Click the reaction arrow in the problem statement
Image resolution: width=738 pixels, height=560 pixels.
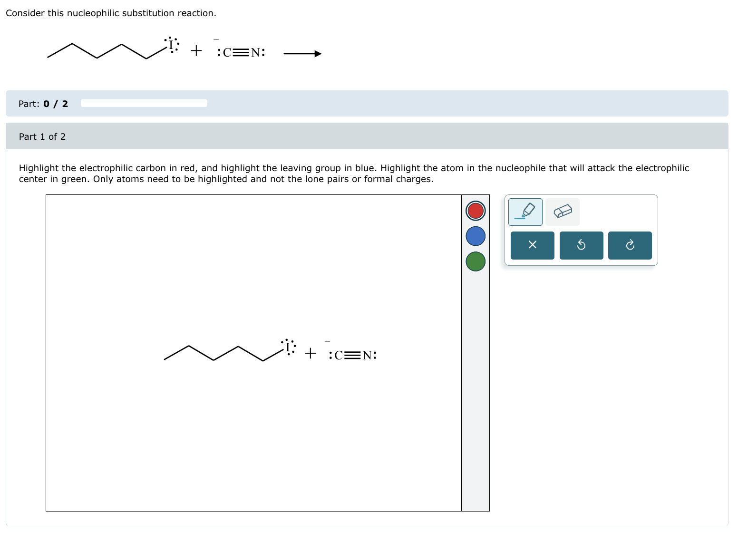pyautogui.click(x=302, y=53)
